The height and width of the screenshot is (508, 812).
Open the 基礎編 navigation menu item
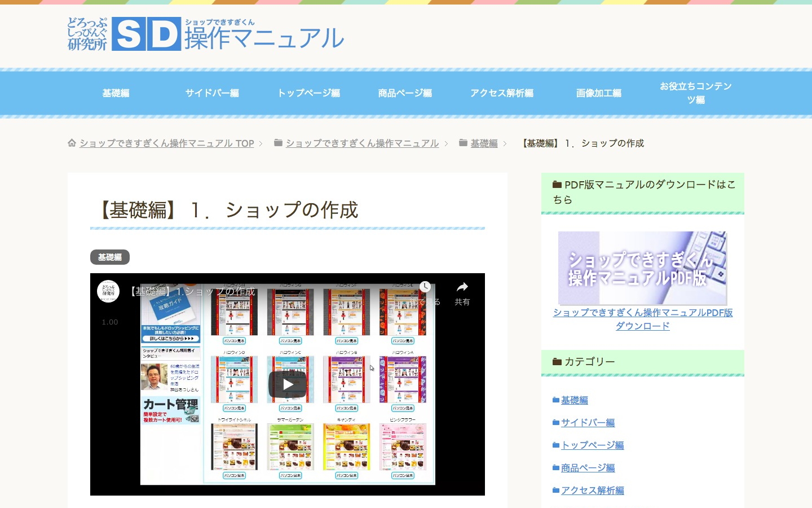tap(116, 93)
